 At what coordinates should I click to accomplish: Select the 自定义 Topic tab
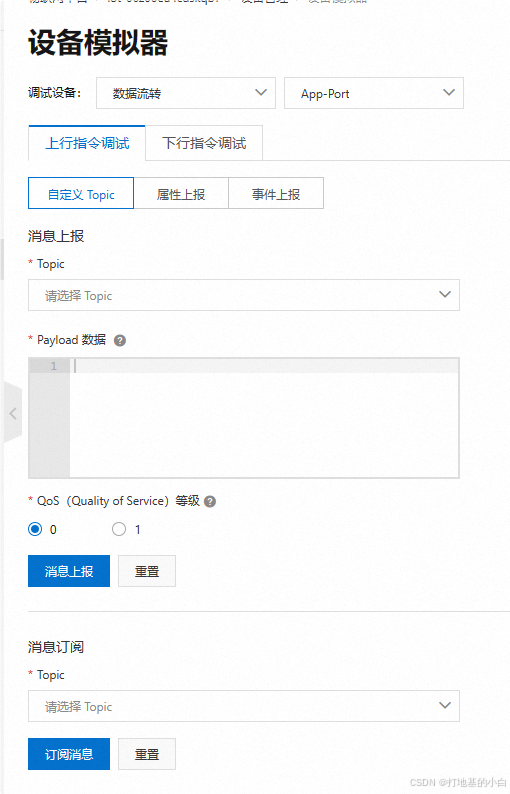click(x=81, y=193)
